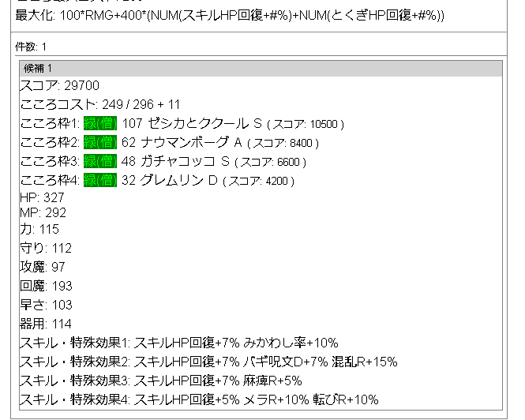Image resolution: width=525 pixels, height=420 pixels.
Task: Click スキル・特殊効果4 line with メラR+10%
Action: [199, 399]
